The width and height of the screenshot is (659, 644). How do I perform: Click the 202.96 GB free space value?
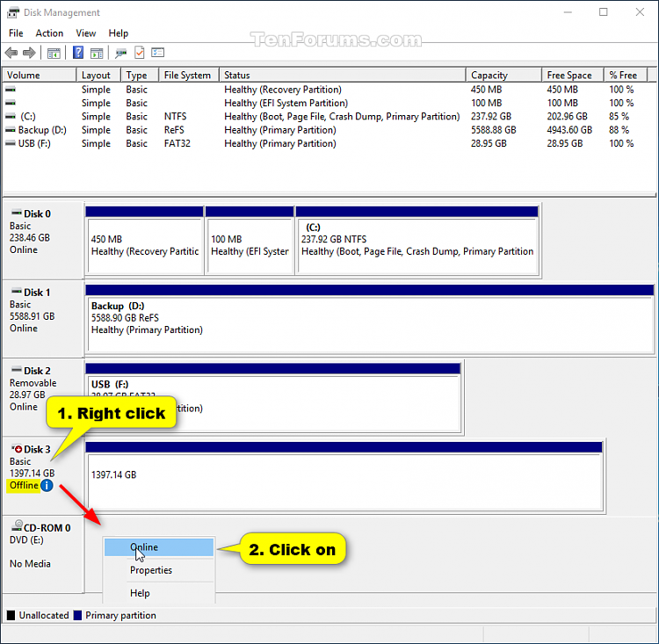click(567, 117)
